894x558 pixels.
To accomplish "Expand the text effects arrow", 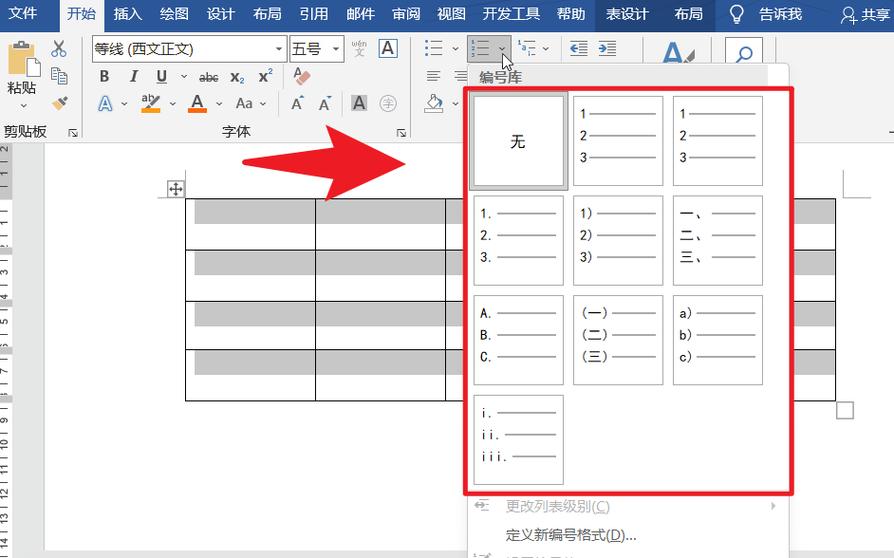I will (124, 104).
